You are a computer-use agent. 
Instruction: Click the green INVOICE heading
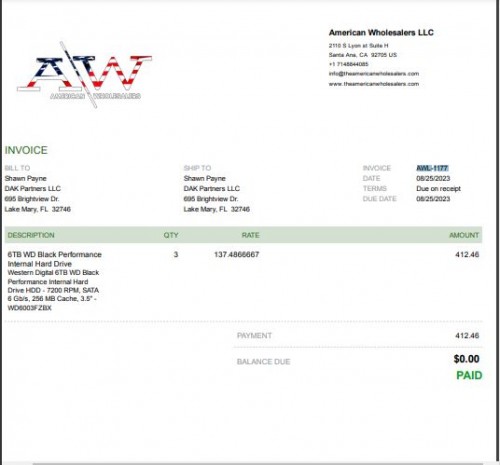coord(26,150)
